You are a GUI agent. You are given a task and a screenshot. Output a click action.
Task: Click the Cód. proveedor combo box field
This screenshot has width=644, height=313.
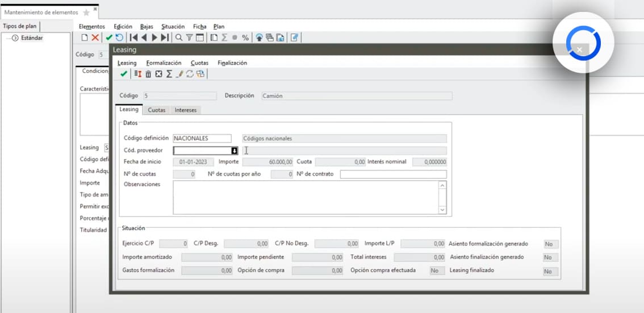206,151
